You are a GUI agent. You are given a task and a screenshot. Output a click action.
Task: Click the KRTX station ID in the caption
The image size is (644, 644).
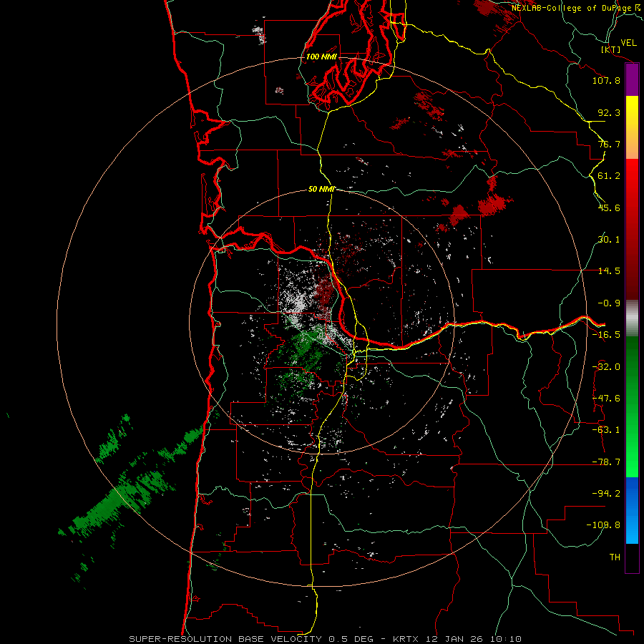pos(406,639)
